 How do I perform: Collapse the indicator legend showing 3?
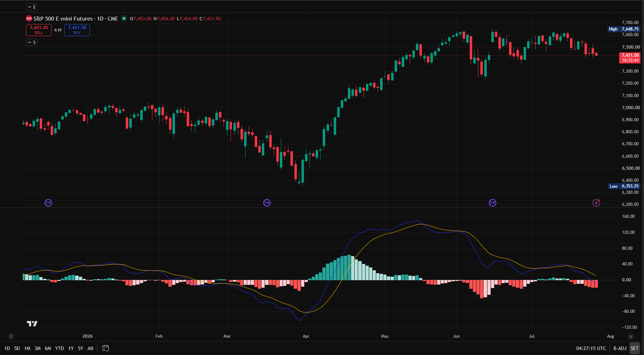[x=32, y=42]
